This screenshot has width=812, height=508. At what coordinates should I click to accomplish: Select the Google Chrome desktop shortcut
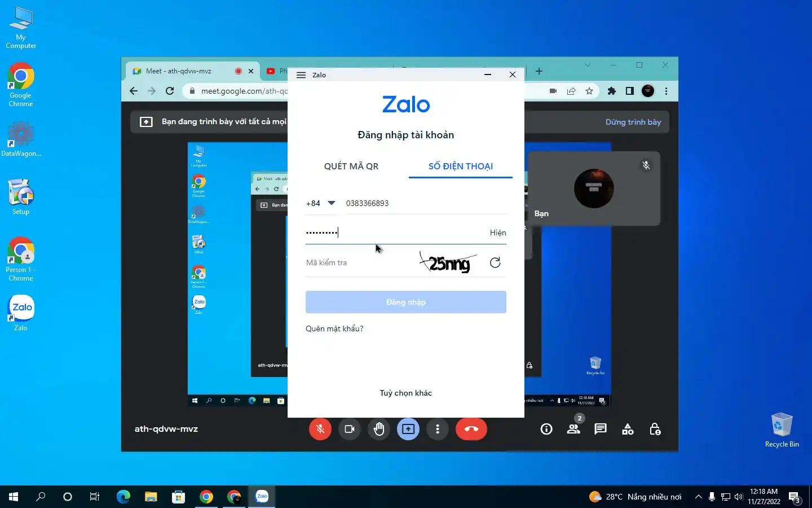21,85
